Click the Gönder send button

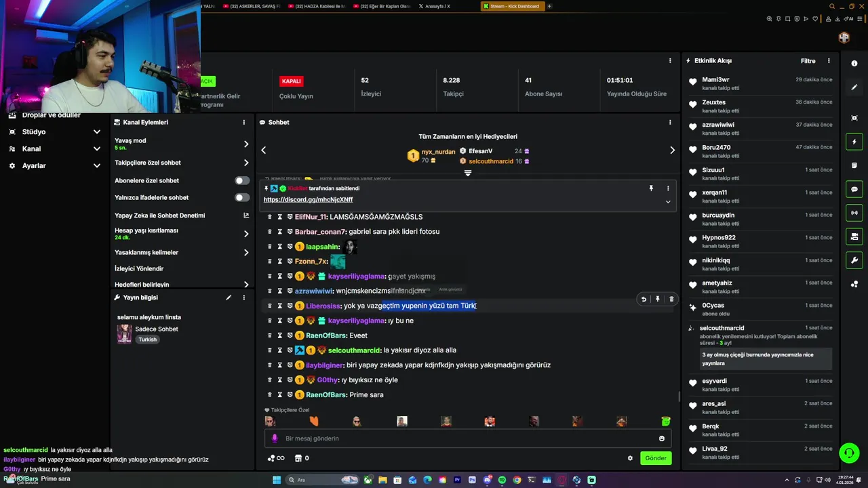656,458
